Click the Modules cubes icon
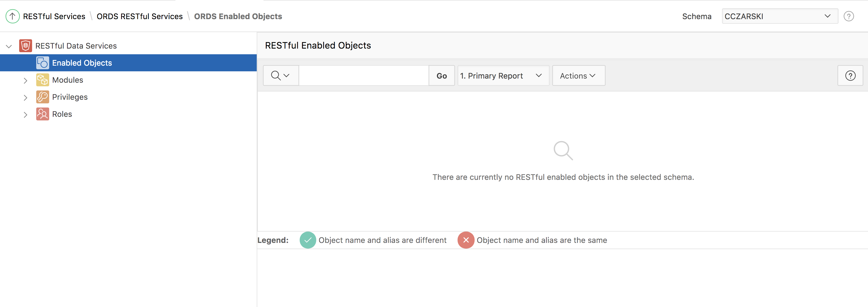This screenshot has height=307, width=868. (x=42, y=80)
